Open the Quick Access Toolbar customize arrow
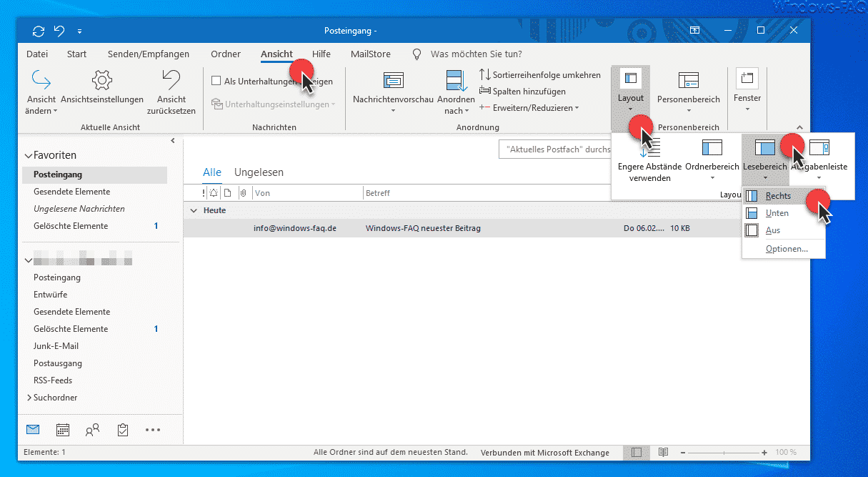 pos(79,31)
